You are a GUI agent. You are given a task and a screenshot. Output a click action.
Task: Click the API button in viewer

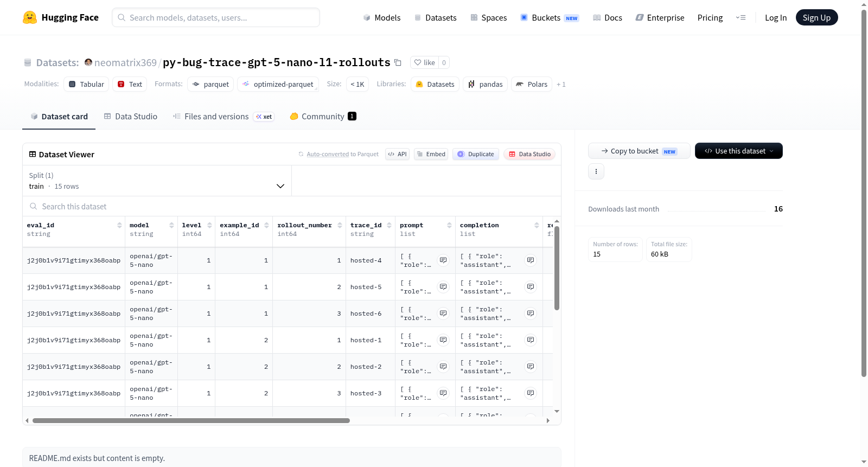[397, 154]
